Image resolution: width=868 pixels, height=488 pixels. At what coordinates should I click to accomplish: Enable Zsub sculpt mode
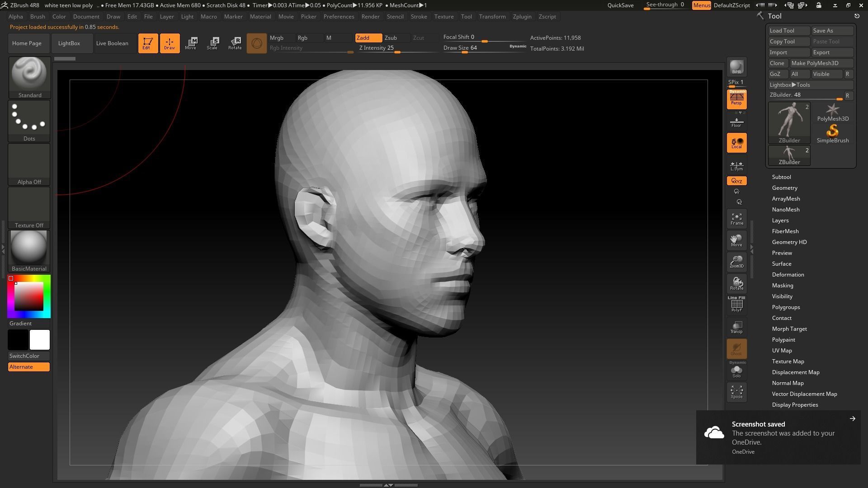(x=396, y=38)
